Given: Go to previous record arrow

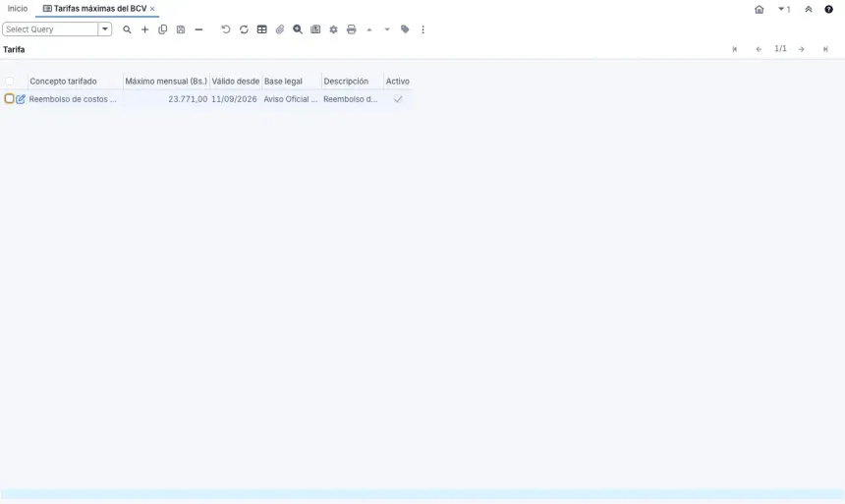Looking at the screenshot, I should [x=759, y=49].
